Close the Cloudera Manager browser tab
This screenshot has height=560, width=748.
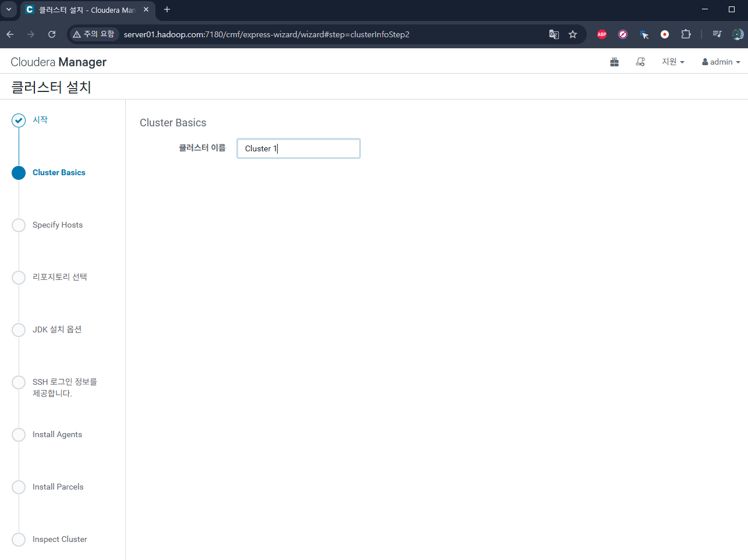(x=146, y=9)
